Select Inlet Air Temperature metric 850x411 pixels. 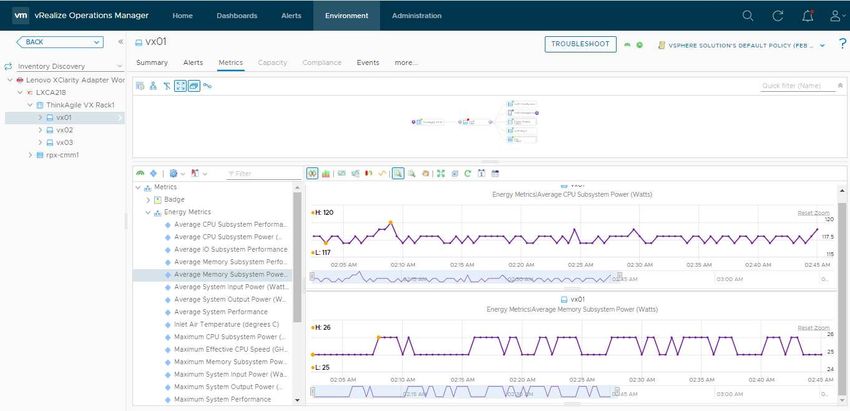[226, 324]
